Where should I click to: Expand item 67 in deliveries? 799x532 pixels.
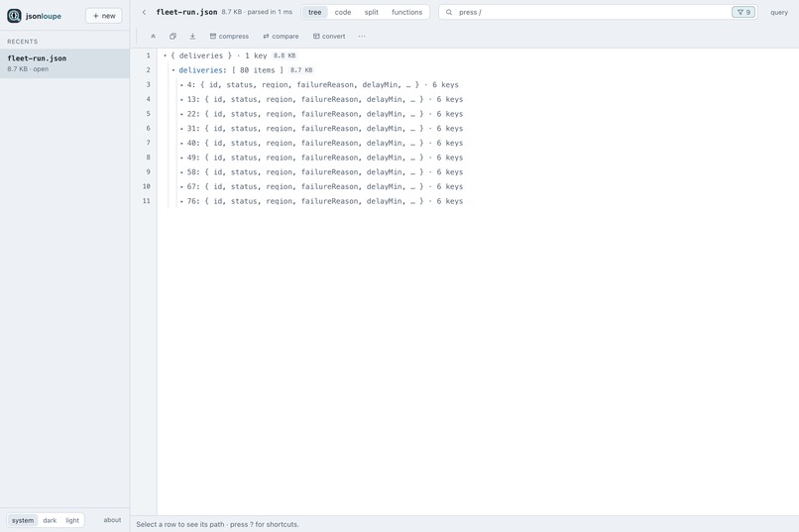tap(181, 187)
